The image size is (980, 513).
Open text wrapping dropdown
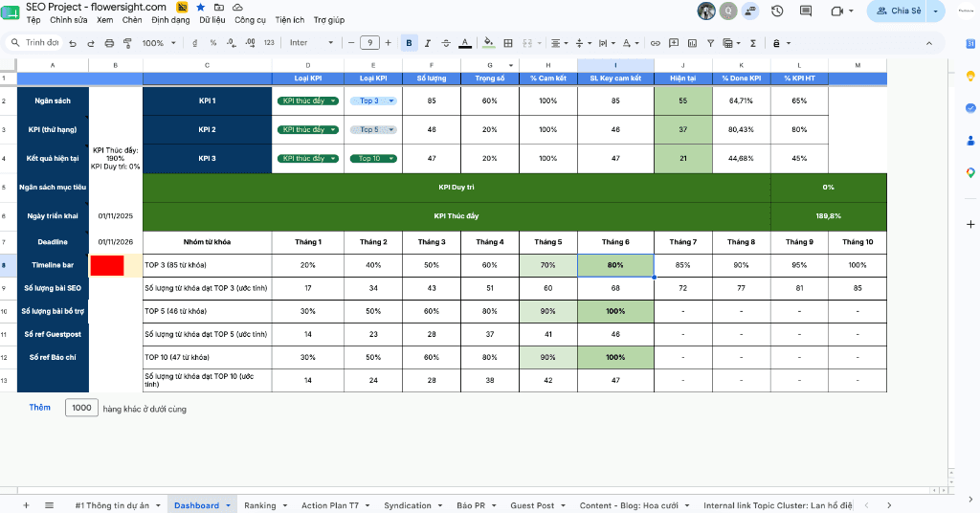(x=606, y=43)
